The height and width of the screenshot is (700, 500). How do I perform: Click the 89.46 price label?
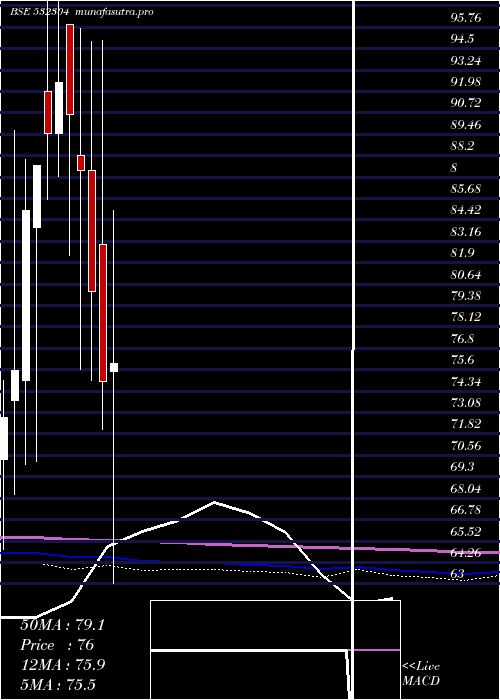[466, 125]
